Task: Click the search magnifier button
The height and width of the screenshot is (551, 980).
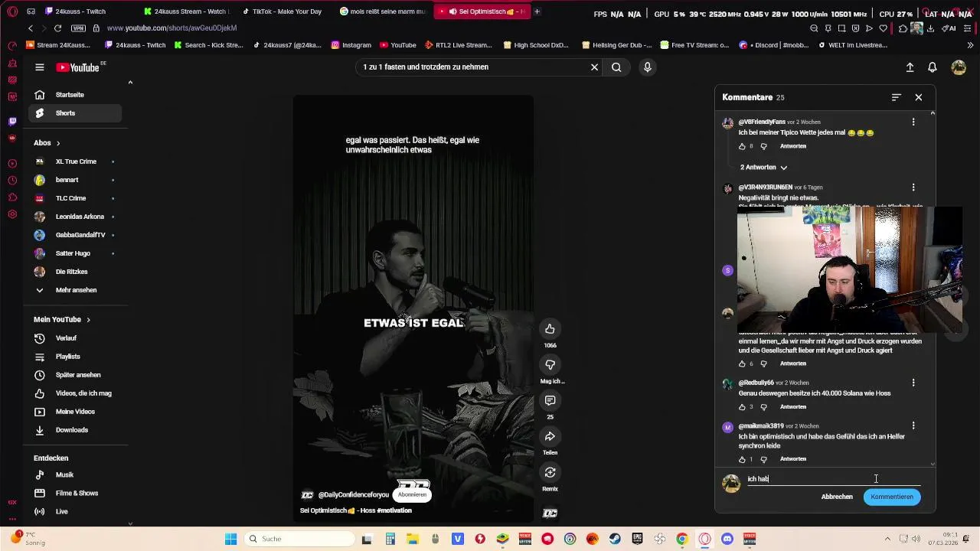Action: [616, 67]
